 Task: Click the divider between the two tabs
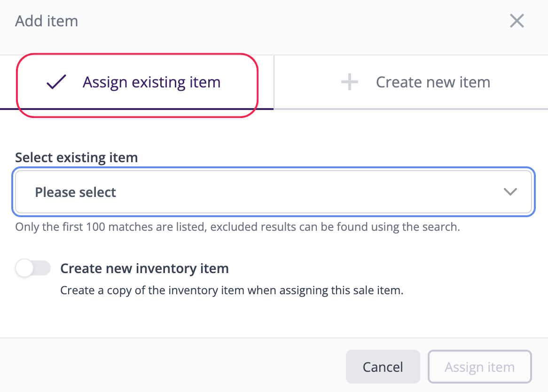point(274,82)
